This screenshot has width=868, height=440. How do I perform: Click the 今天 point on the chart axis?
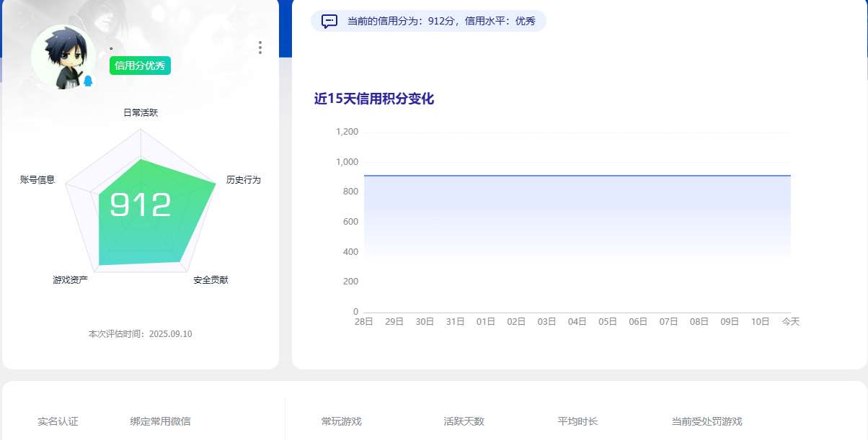pyautogui.click(x=791, y=322)
